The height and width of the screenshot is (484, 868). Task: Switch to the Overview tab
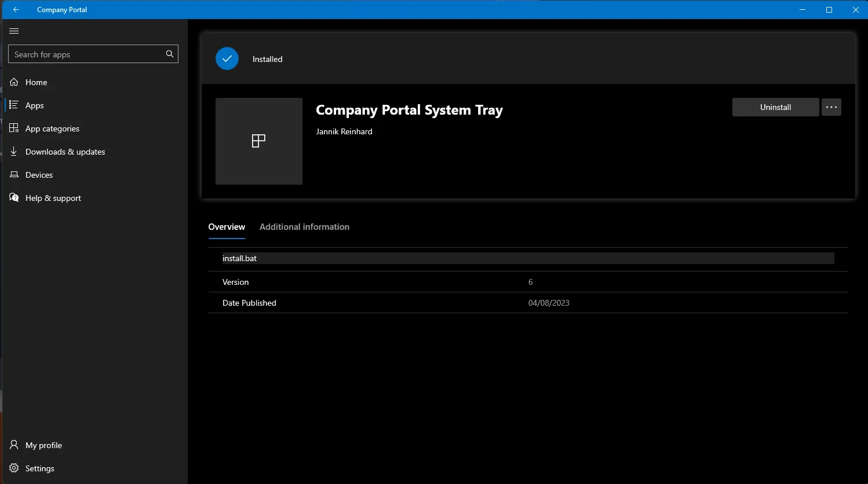pyautogui.click(x=227, y=227)
